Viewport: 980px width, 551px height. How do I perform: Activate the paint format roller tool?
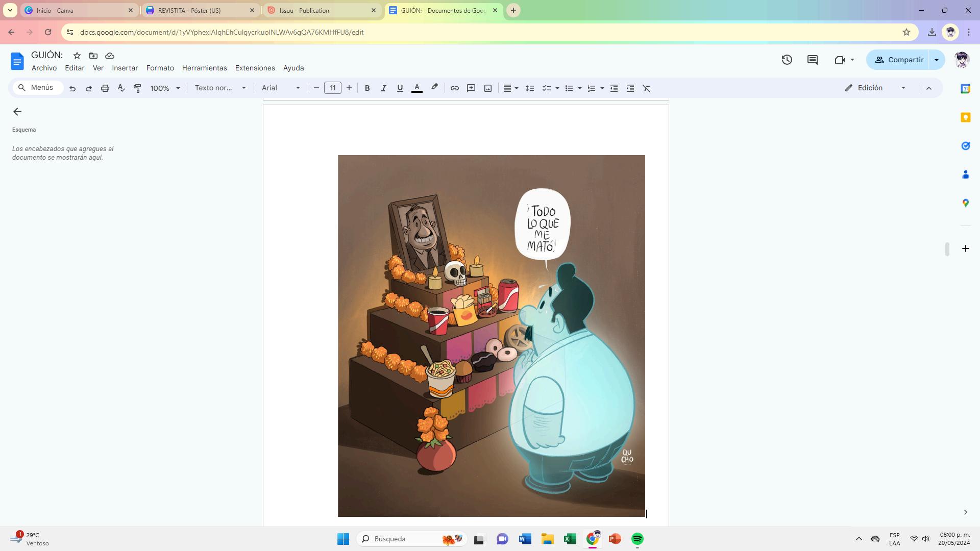137,88
